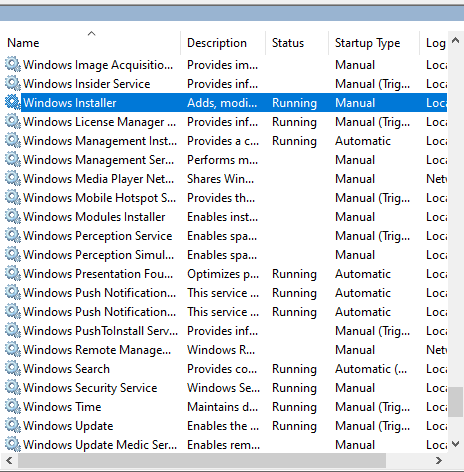
Task: Click gear icon of Windows Management Ser... row
Action: pos(13,159)
